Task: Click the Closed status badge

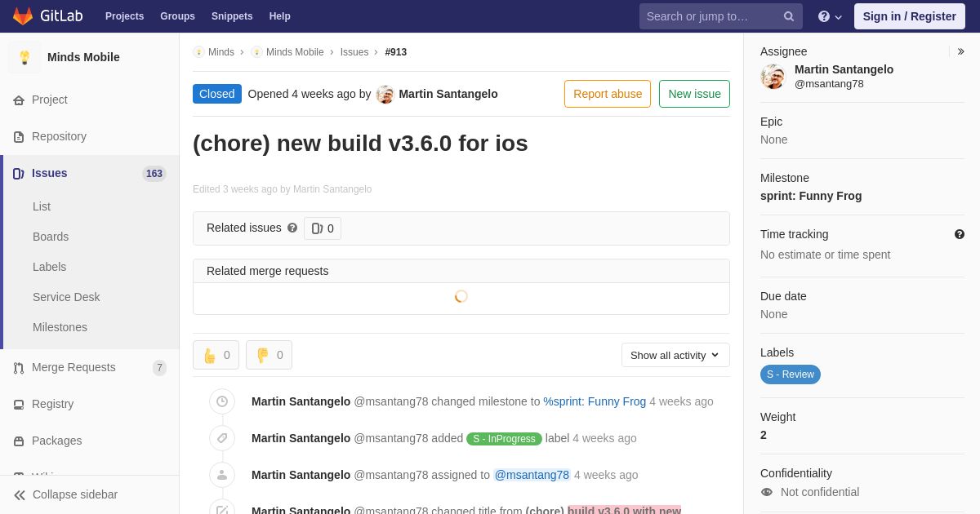Action: 217,94
